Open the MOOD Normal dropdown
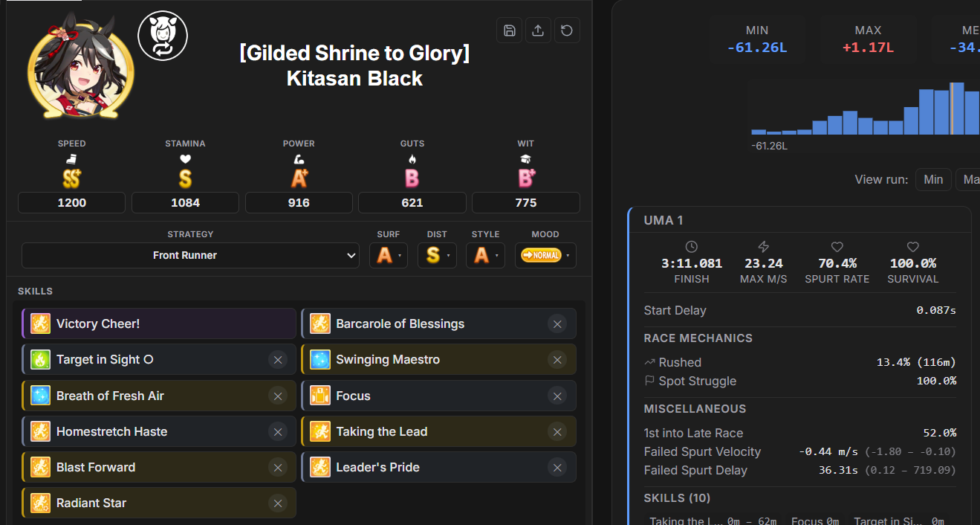The width and height of the screenshot is (980, 525). tap(545, 255)
